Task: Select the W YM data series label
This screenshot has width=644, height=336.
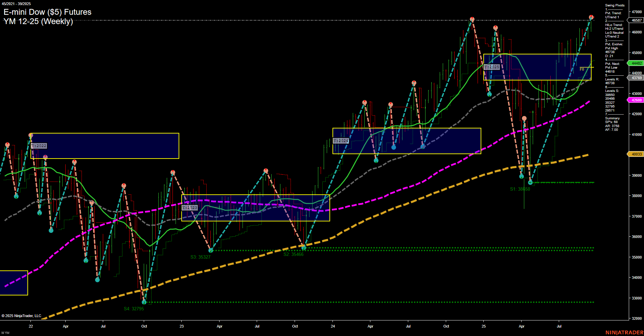Action: coord(5,332)
